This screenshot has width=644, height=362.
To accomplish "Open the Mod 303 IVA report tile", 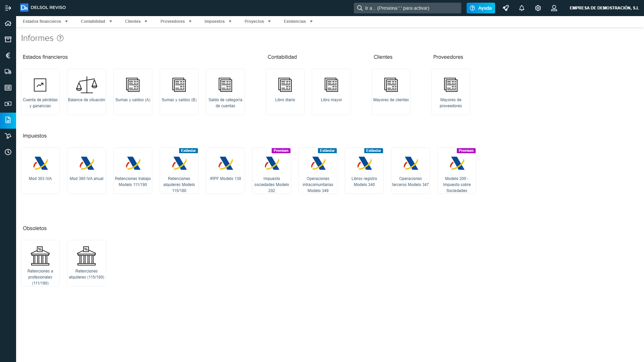I will click(x=40, y=170).
